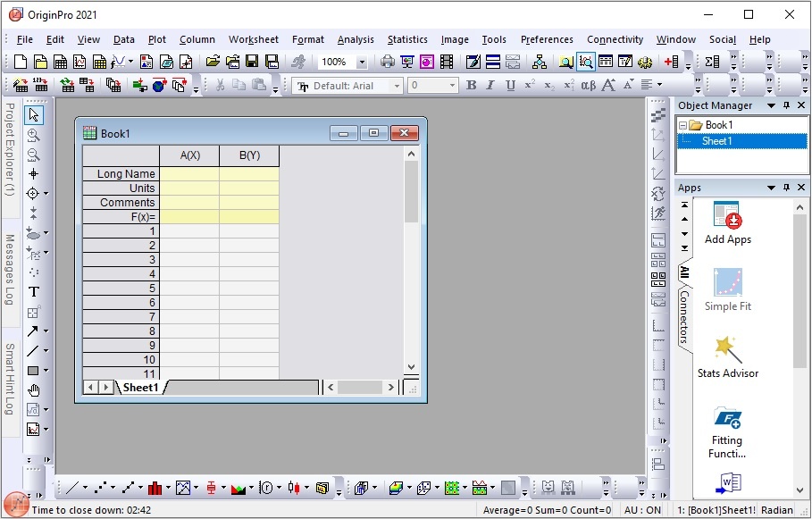This screenshot has height=519, width=812.
Task: Open the text alignment dropdown arrow
Action: [660, 85]
